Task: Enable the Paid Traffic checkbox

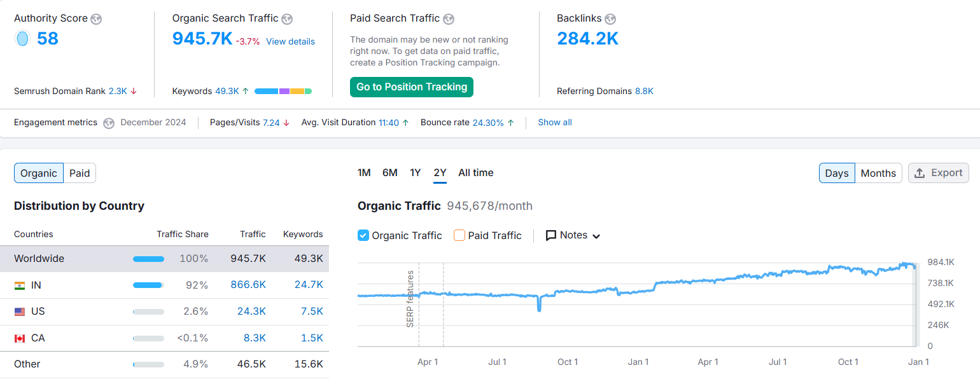Action: tap(459, 235)
